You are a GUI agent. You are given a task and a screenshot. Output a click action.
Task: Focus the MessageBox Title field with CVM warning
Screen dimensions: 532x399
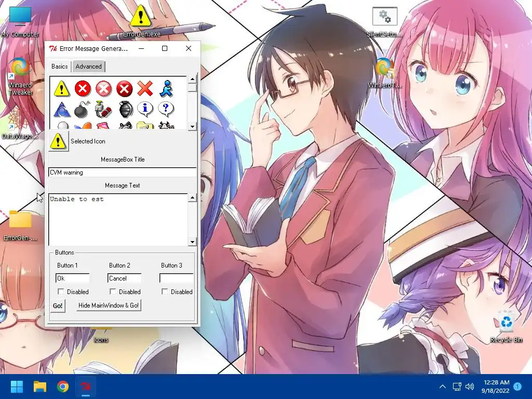123,172
